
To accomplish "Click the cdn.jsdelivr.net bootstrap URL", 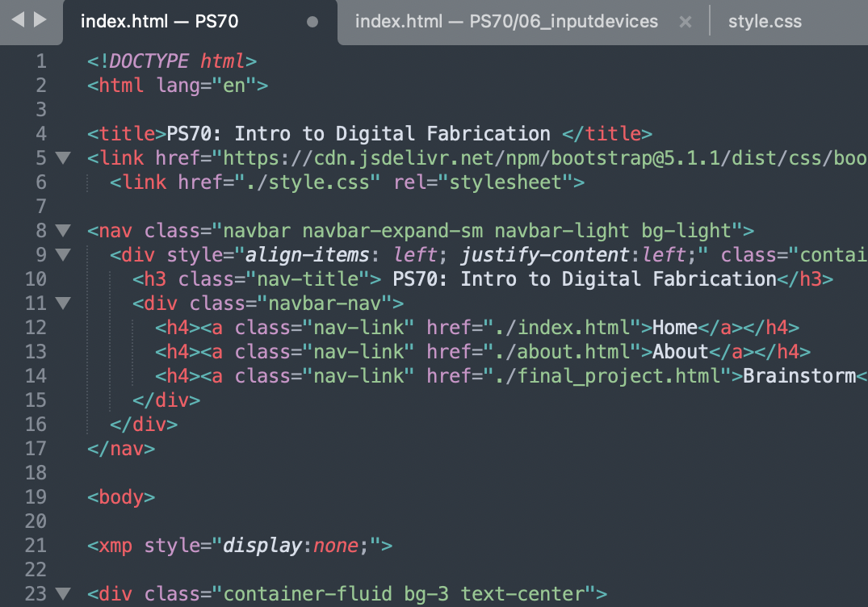I will [544, 158].
